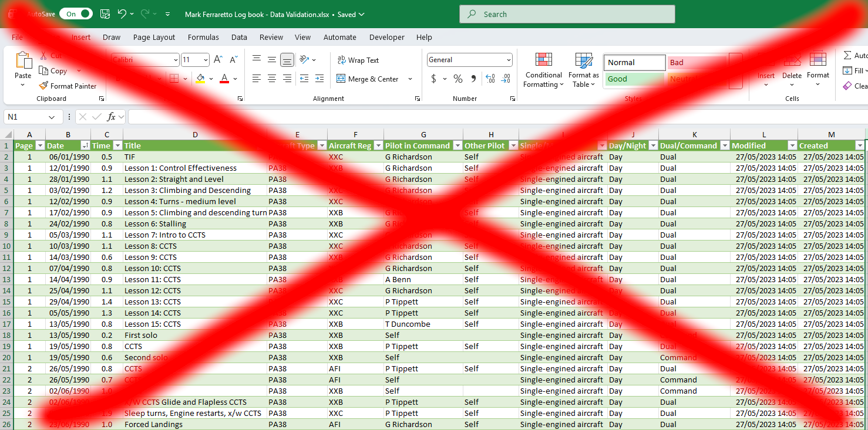Click the Insert Function fx icon
Viewport: 868px width, 430px height.
click(112, 117)
